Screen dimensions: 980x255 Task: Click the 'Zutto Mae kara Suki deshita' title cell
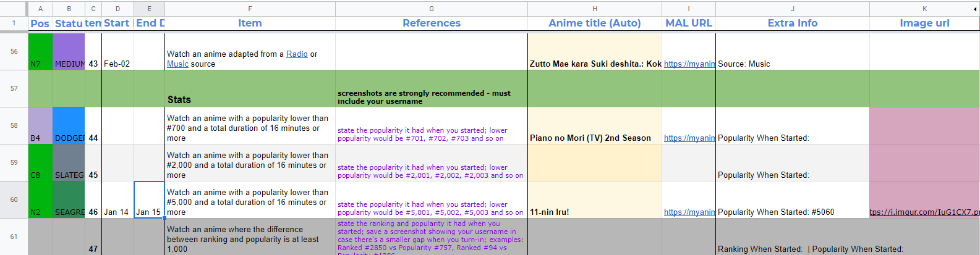tap(594, 64)
